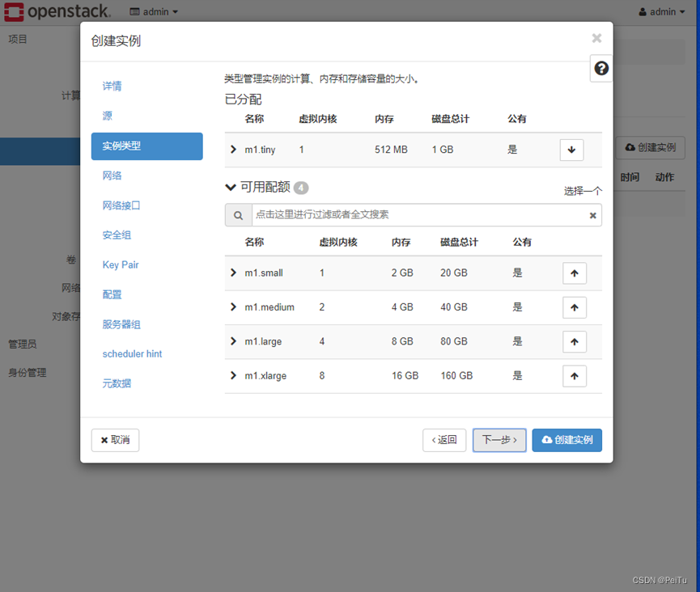Collapse the 可用配额 section
Viewport: 700px width, 592px height.
click(230, 185)
